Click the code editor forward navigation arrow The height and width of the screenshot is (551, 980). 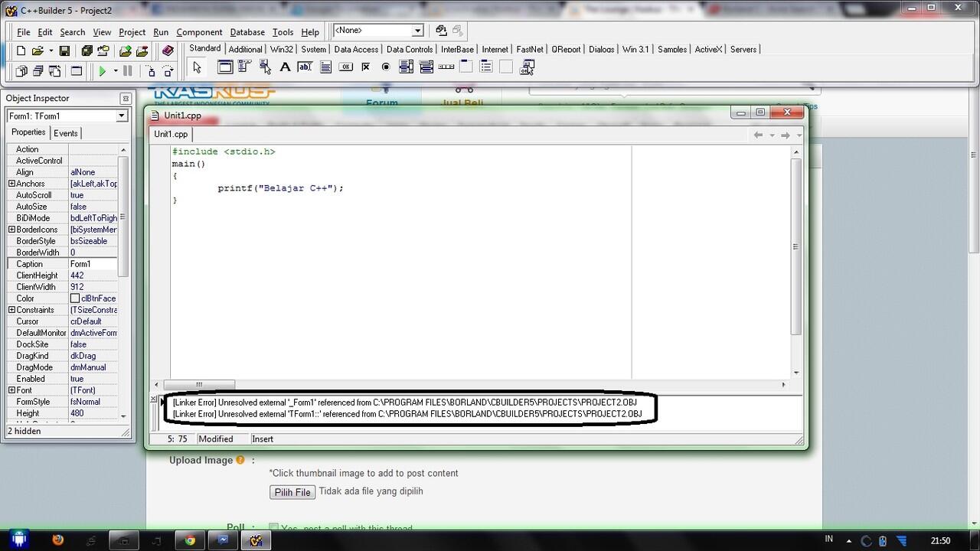[786, 135]
